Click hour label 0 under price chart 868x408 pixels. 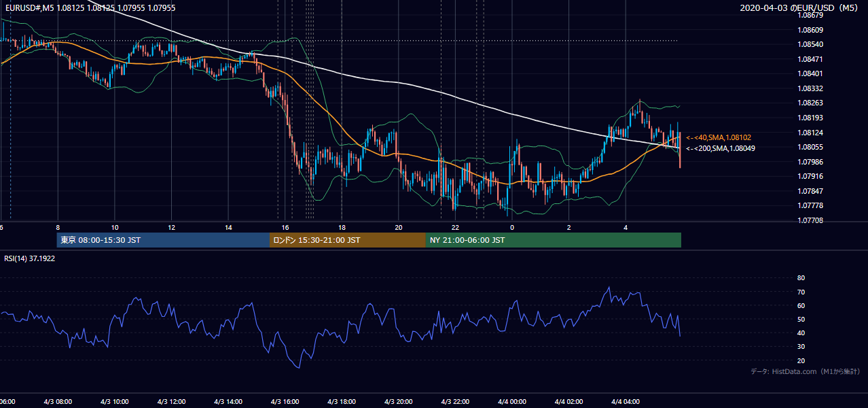point(512,228)
